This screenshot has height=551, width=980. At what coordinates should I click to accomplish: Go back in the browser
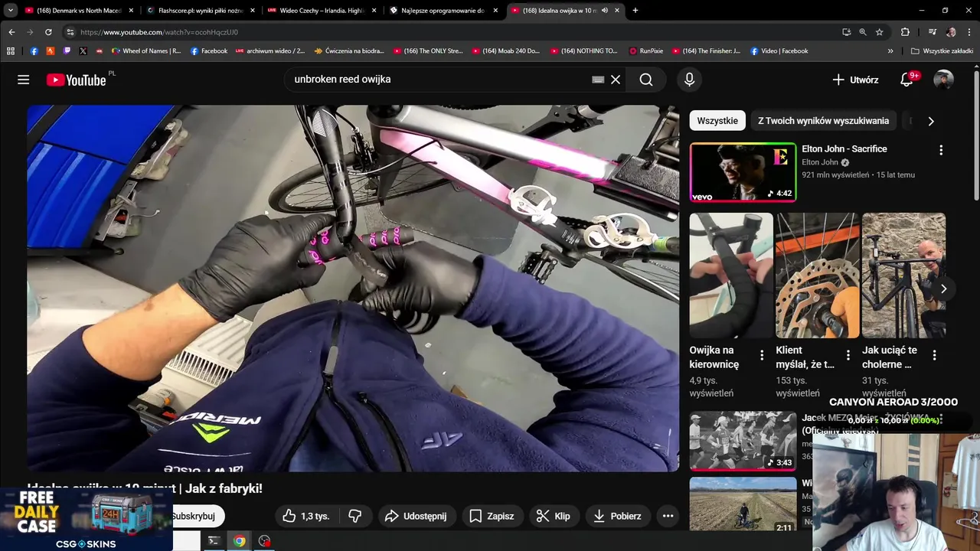pos(11,32)
